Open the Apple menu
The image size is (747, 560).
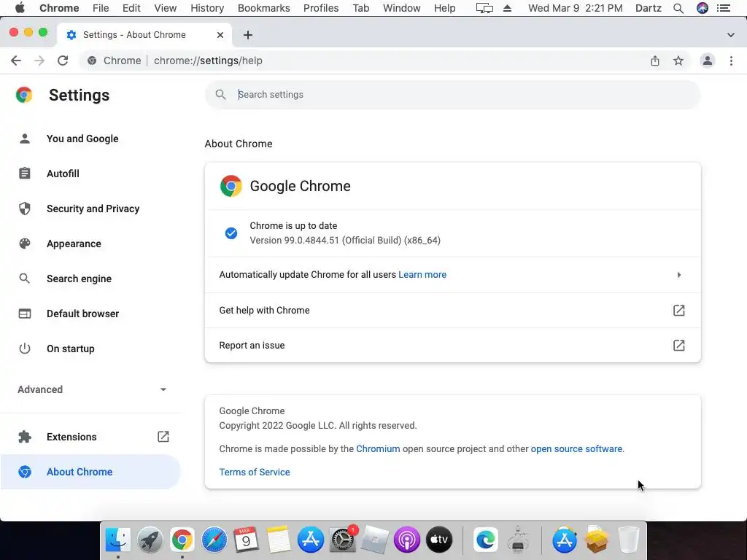20,8
